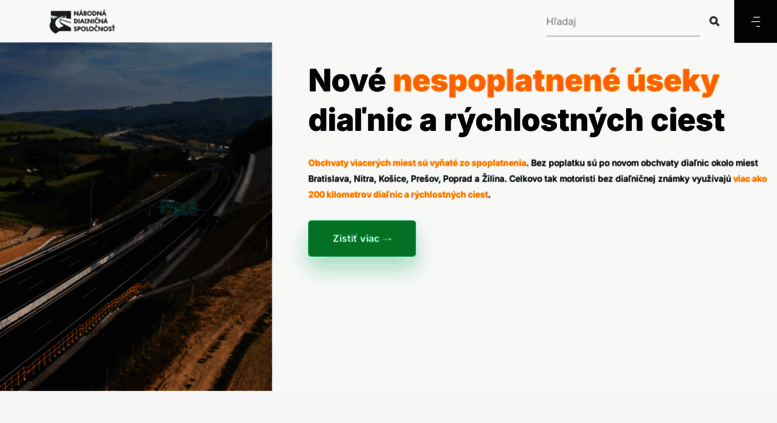Click the orange heading nespoplatnené úseky
This screenshot has height=423, width=777.
[555, 80]
